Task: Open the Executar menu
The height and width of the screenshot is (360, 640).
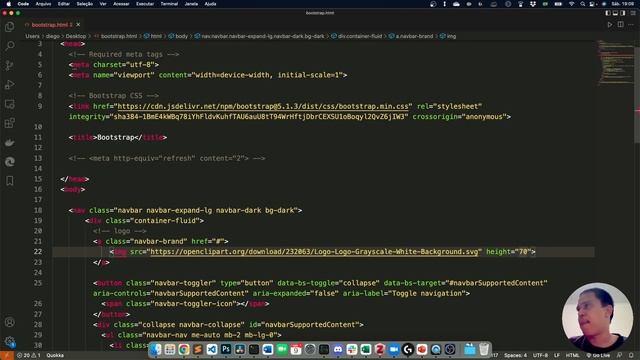Action: (x=145, y=4)
